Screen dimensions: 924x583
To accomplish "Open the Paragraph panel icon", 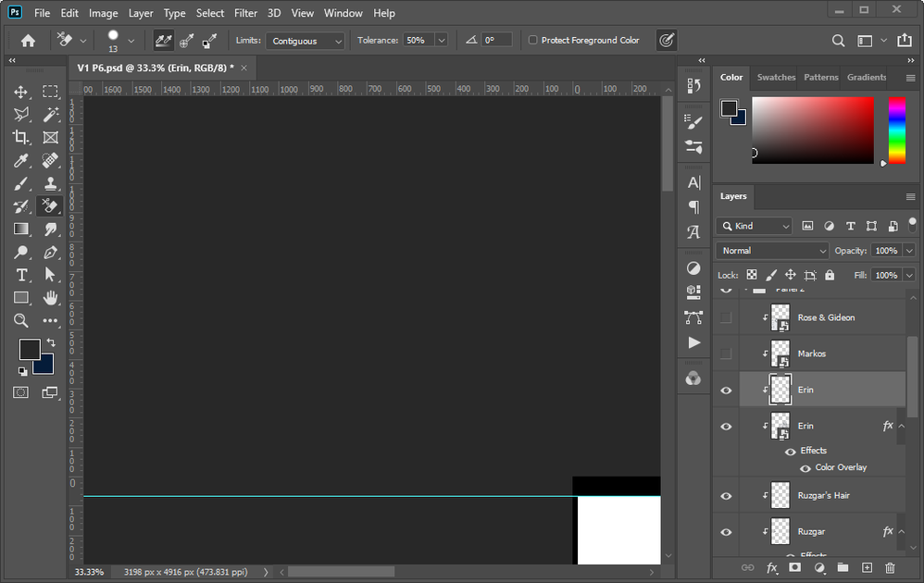I will [693, 207].
